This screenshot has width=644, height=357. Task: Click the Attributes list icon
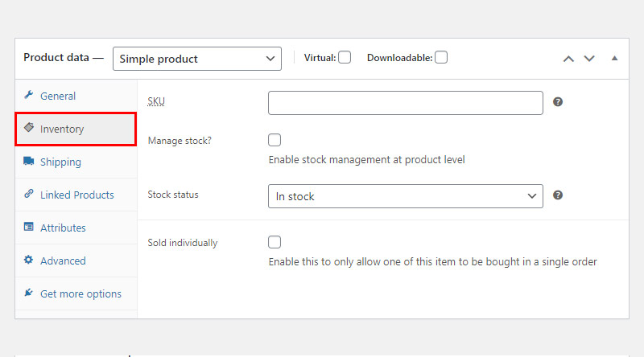point(28,227)
